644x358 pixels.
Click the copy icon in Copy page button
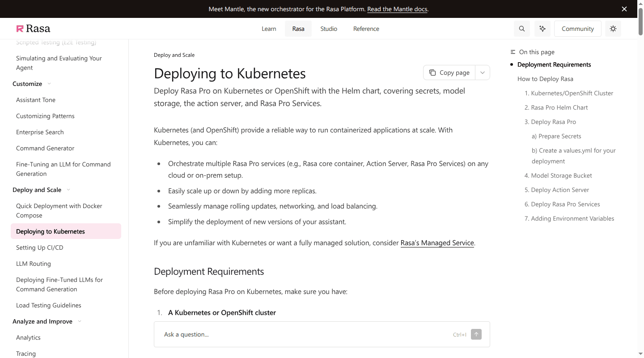click(x=432, y=72)
